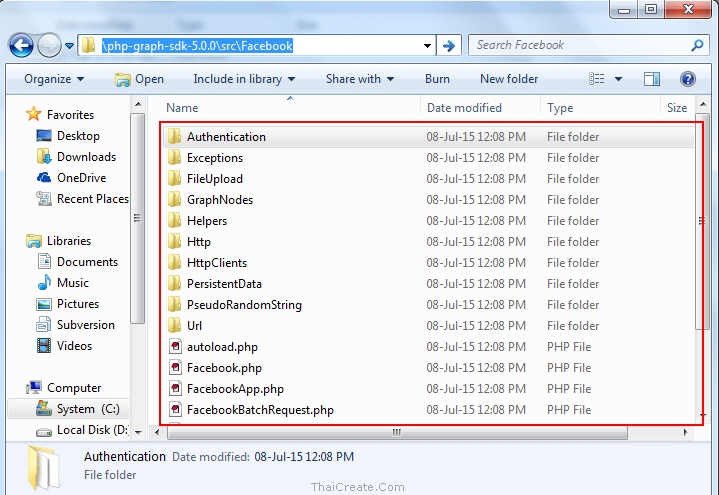Select the Exceptions folder icon
The image size is (719, 495).
[x=174, y=158]
